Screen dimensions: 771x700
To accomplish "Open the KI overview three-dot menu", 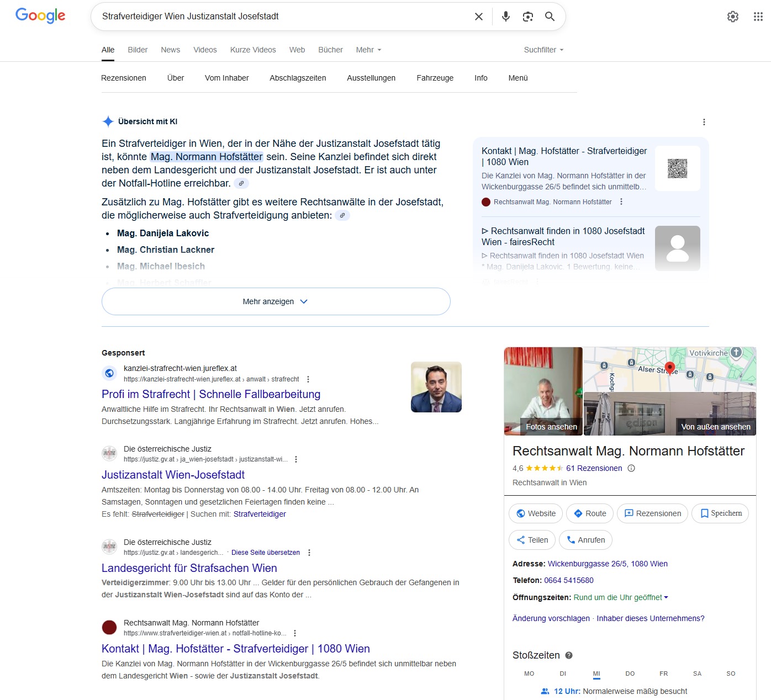I will (704, 122).
